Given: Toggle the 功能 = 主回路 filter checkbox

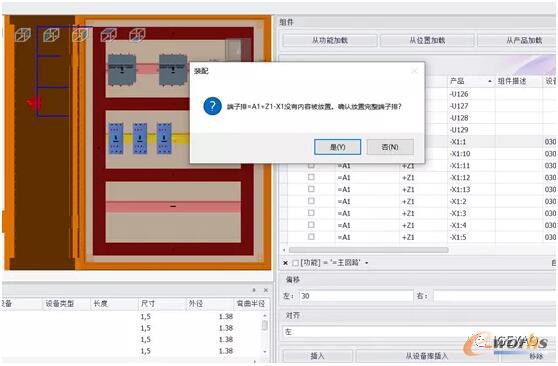Looking at the screenshot, I should pyautogui.click(x=295, y=263).
